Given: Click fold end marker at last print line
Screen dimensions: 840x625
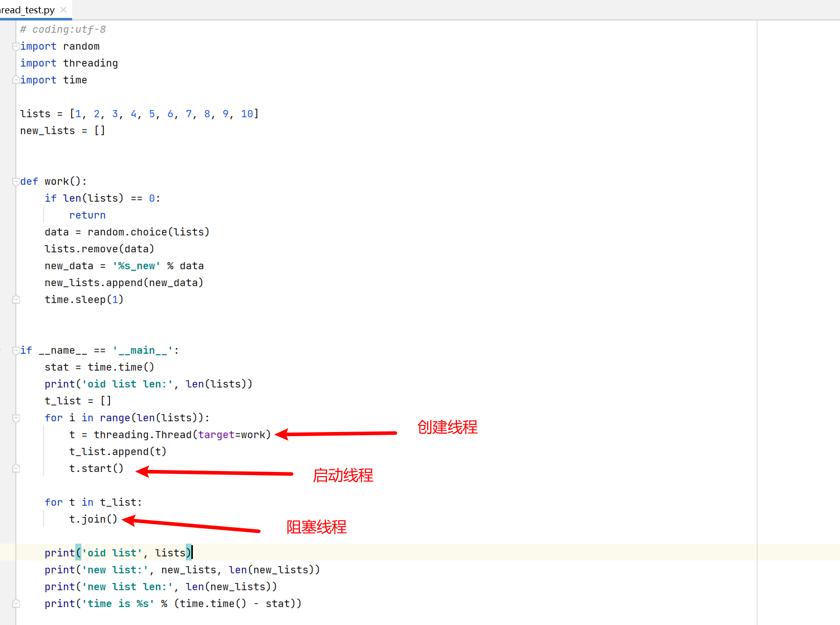Looking at the screenshot, I should coord(16,604).
